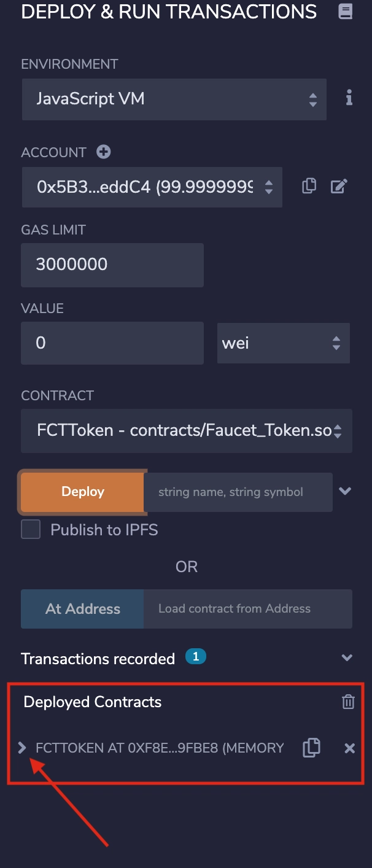
Task: Copy the FCTToken contract address
Action: pos(311,748)
